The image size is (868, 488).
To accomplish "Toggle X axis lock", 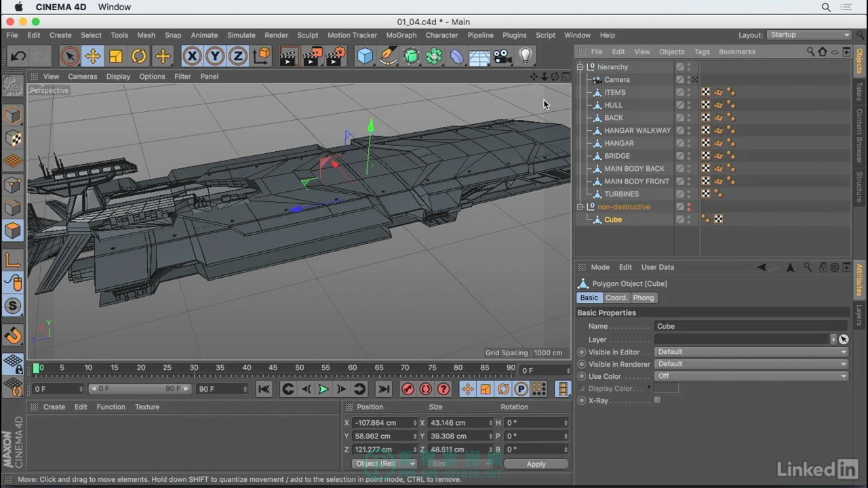I will click(192, 56).
